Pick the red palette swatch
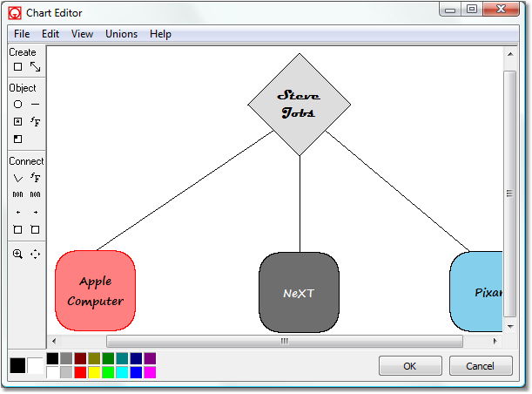 click(80, 372)
